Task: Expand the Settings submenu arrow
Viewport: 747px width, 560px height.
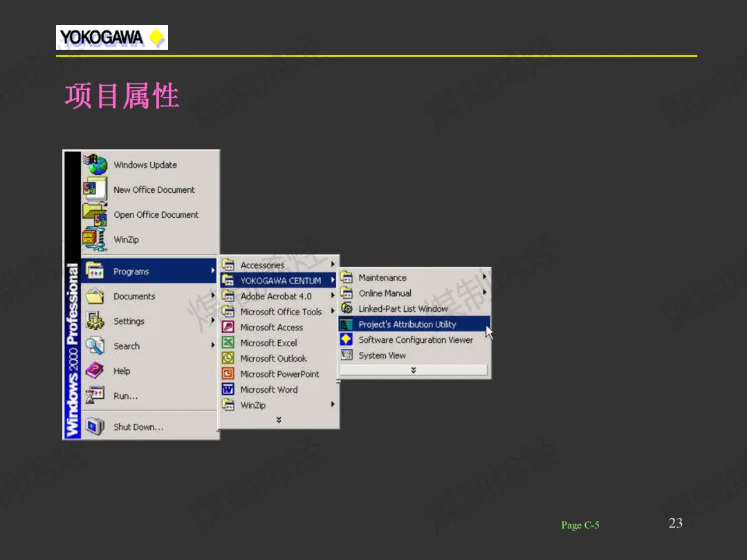Action: pos(212,320)
